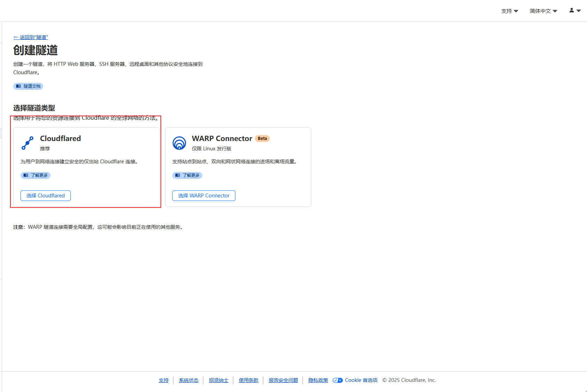Expand the 支持 dropdown in the header
587x392 pixels.
pyautogui.click(x=509, y=11)
